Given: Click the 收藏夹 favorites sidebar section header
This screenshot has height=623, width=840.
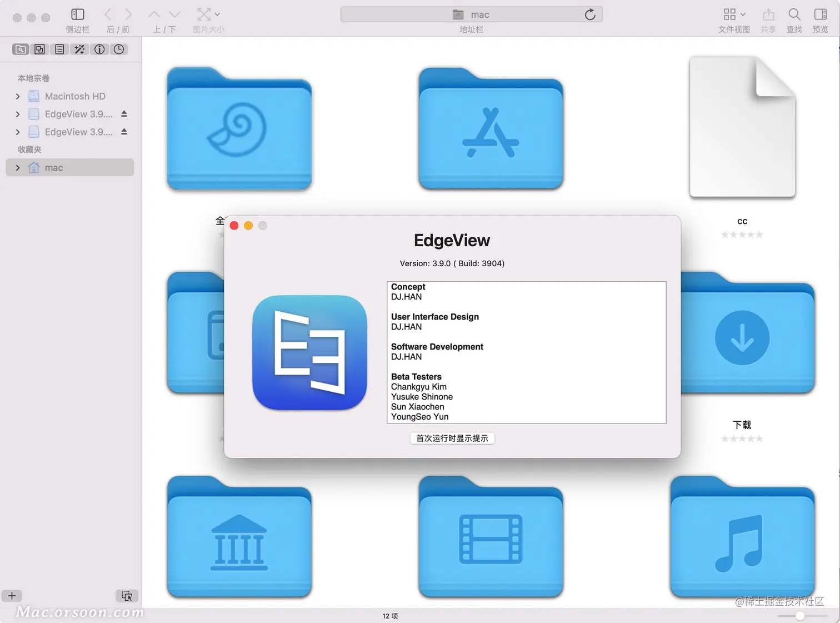Looking at the screenshot, I should [29, 149].
